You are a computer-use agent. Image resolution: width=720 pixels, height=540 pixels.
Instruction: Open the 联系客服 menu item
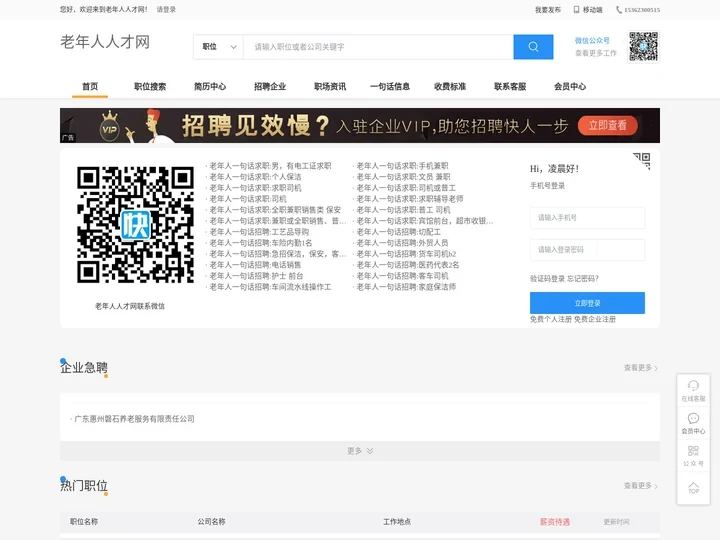(x=510, y=86)
